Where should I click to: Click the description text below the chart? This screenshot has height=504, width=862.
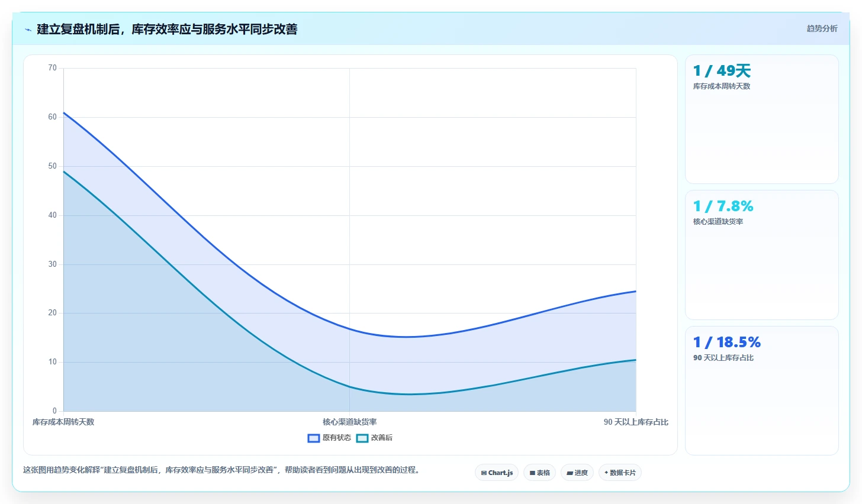coord(222,470)
